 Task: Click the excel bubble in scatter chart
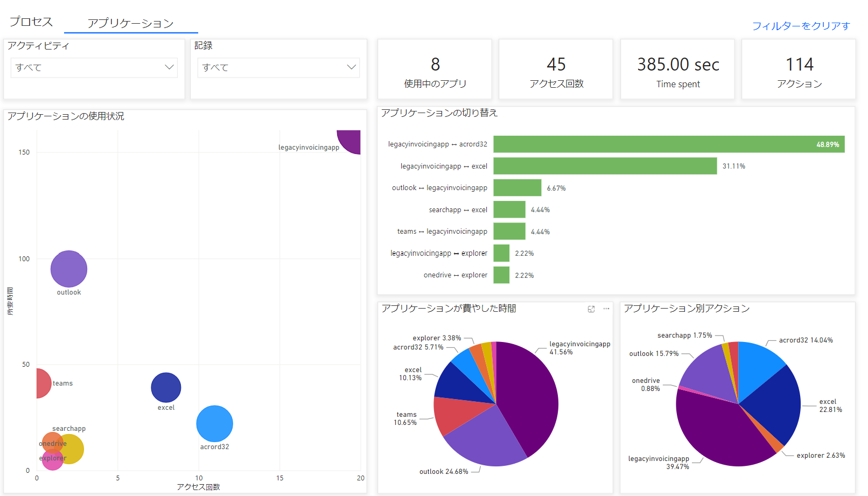[166, 387]
